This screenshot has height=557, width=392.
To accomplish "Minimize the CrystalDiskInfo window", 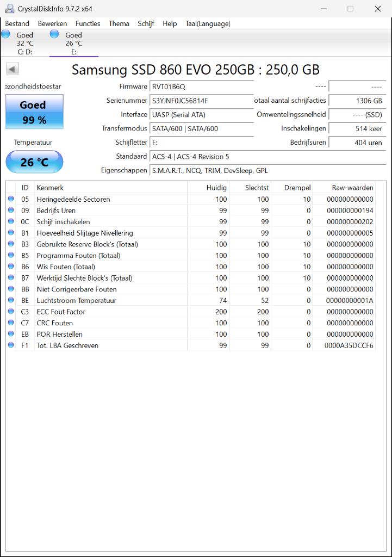I will (x=323, y=9).
